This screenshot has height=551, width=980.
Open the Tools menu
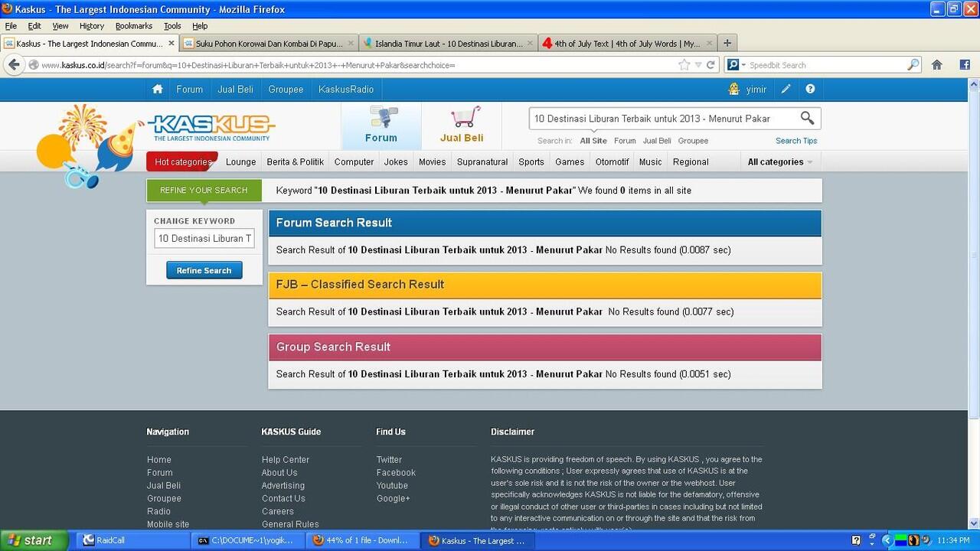pos(172,26)
